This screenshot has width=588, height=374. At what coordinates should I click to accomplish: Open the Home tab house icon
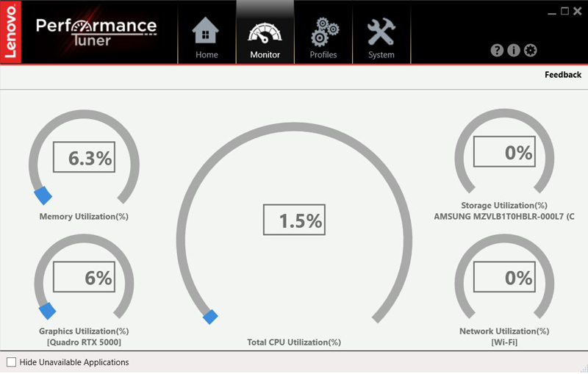tap(205, 30)
